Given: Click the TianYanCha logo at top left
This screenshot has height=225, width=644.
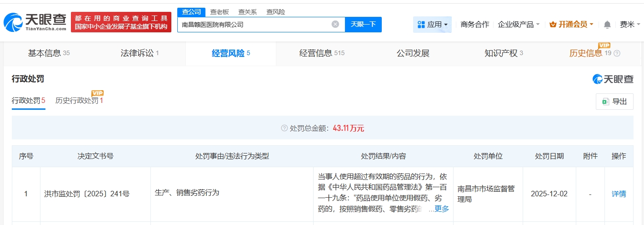Looking at the screenshot, I should coord(35,22).
